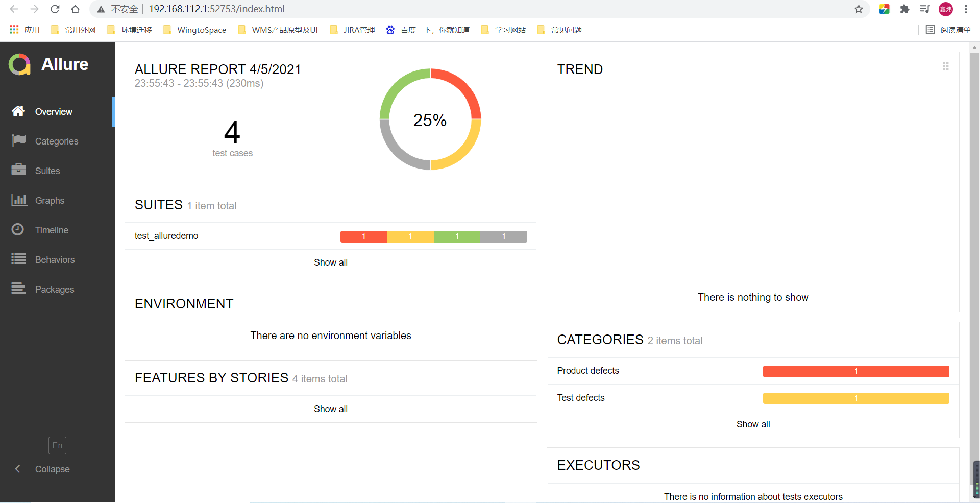
Task: Click the Allure logo in the sidebar
Action: point(19,64)
